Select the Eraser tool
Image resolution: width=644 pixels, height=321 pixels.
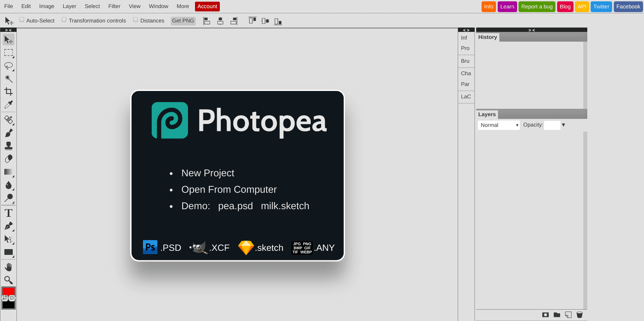click(8, 159)
